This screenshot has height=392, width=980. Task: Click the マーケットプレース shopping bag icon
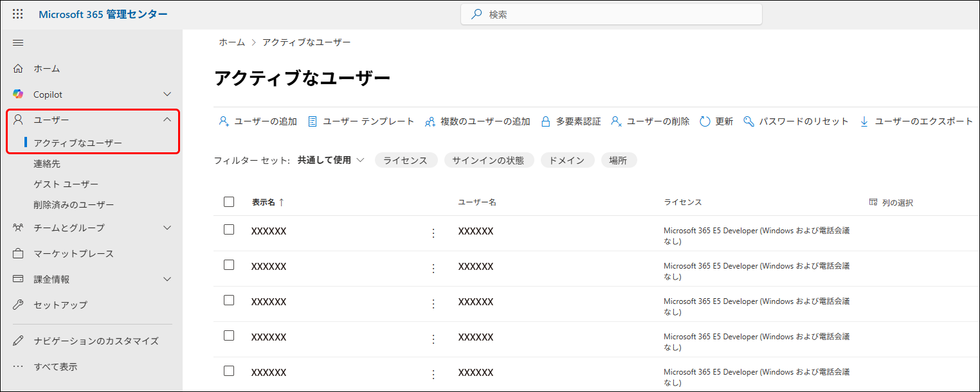point(18,253)
